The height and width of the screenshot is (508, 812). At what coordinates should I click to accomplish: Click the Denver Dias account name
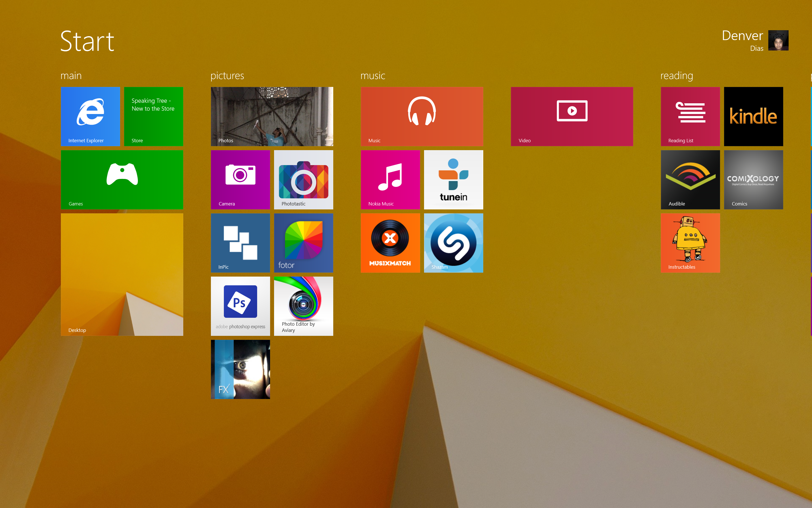coord(742,40)
